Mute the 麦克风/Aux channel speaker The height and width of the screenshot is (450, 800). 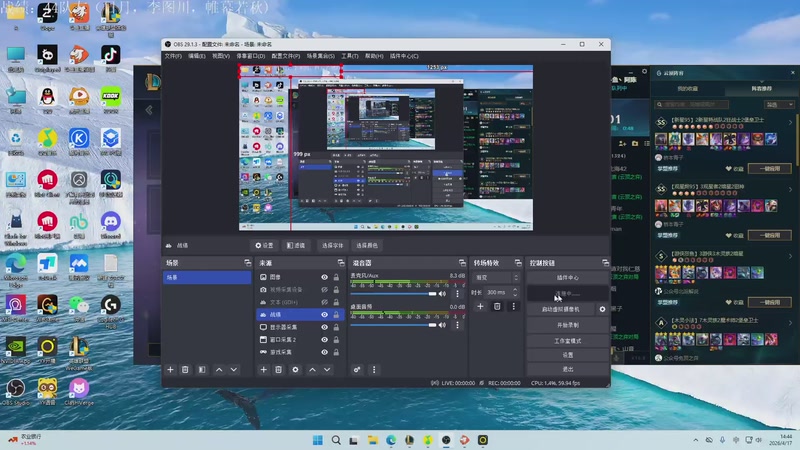point(442,294)
